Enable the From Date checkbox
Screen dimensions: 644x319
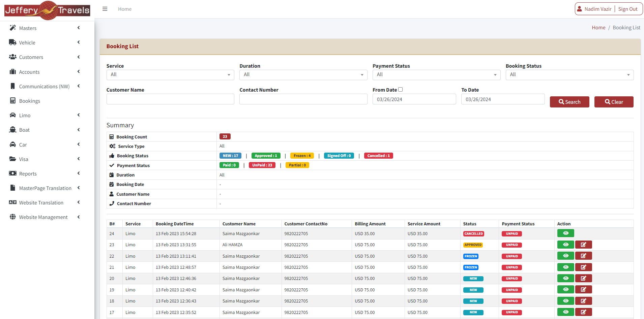point(400,90)
